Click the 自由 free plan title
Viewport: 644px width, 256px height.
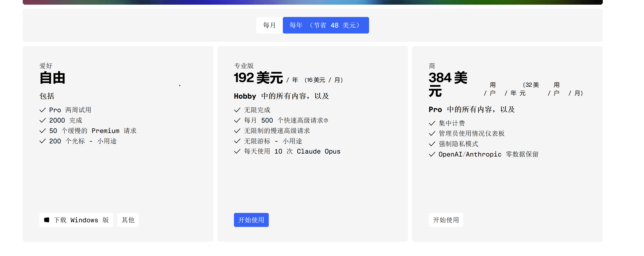[52, 78]
